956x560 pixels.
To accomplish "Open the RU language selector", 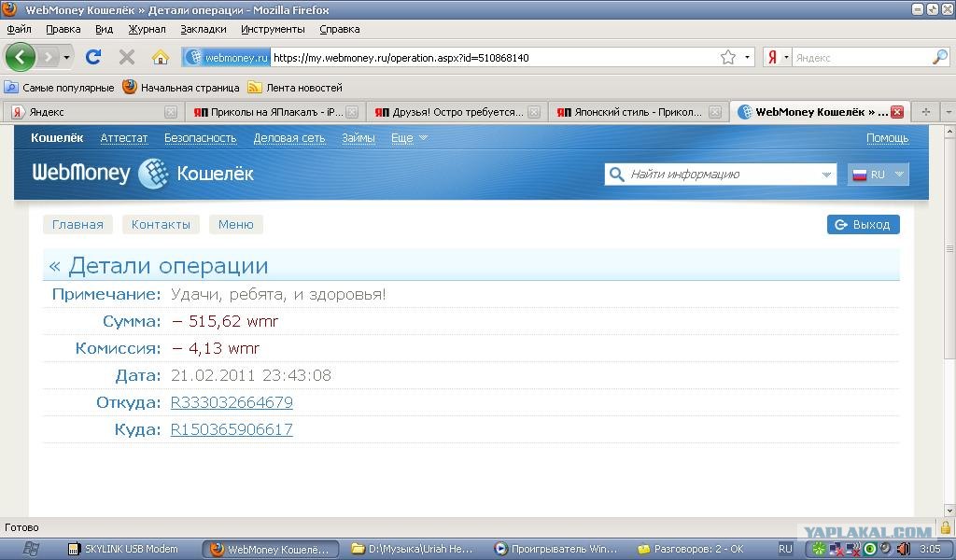I will [x=878, y=175].
